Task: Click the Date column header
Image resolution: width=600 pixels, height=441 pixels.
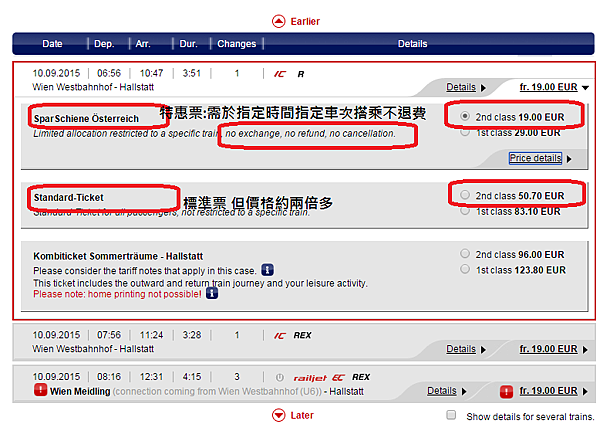Action: (52, 44)
